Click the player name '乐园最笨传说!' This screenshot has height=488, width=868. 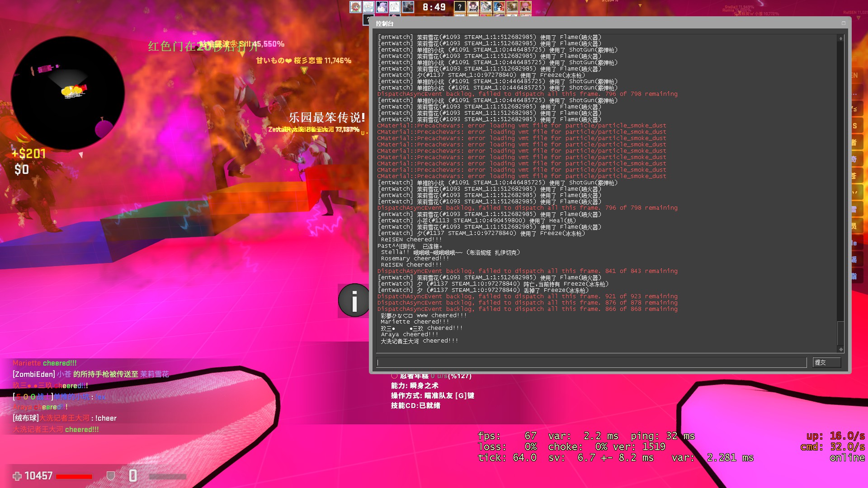click(327, 118)
